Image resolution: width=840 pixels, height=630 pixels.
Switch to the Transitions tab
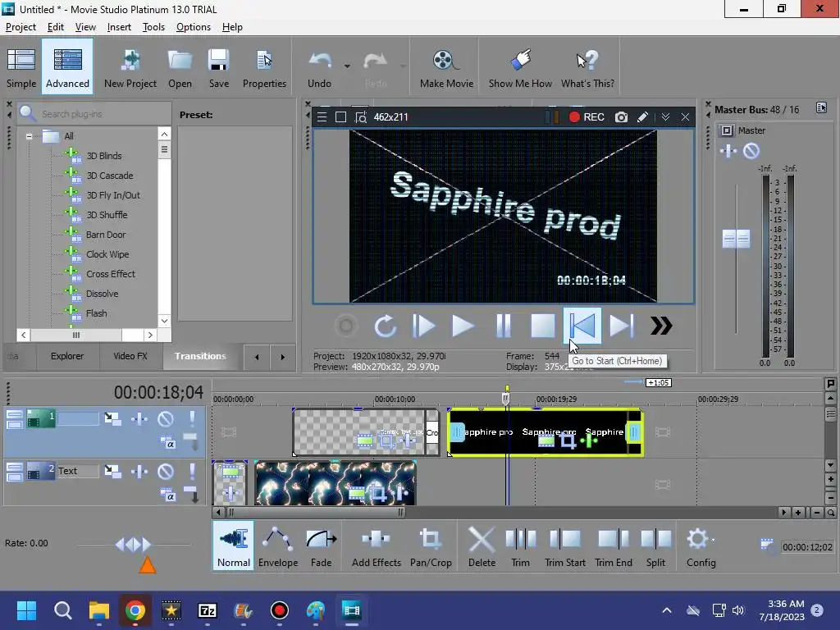tap(200, 356)
